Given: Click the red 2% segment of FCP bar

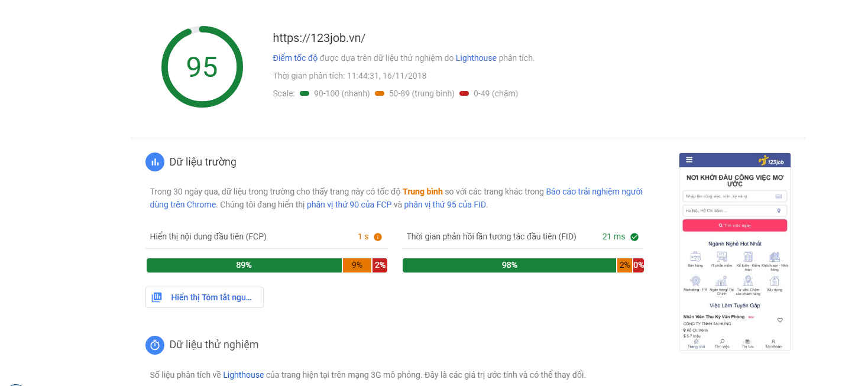Looking at the screenshot, I should click(380, 265).
